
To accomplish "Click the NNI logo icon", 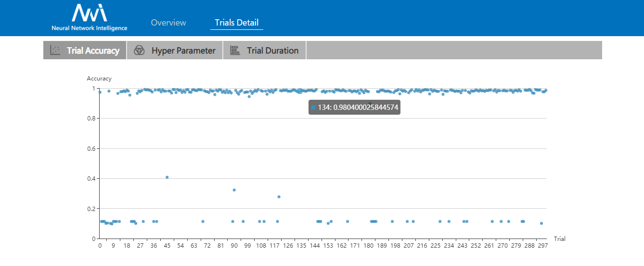I will point(89,13).
